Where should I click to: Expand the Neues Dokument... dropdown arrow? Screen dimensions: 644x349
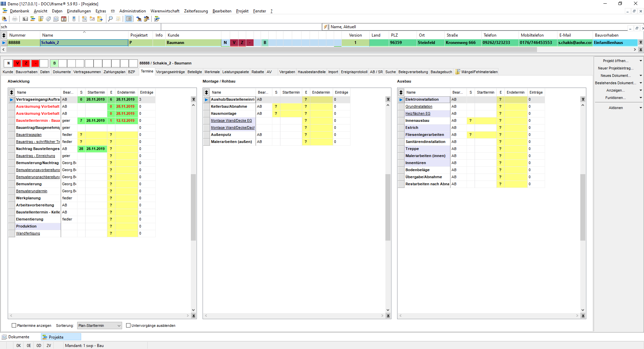tap(641, 76)
